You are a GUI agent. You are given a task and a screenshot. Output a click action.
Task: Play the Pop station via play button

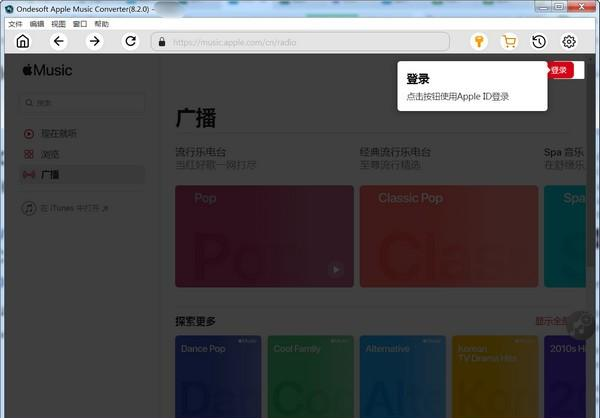[x=336, y=269]
